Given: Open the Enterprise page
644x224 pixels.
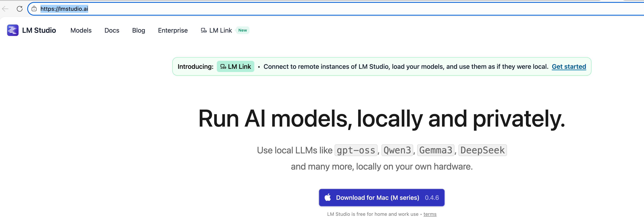Looking at the screenshot, I should coord(173,30).
